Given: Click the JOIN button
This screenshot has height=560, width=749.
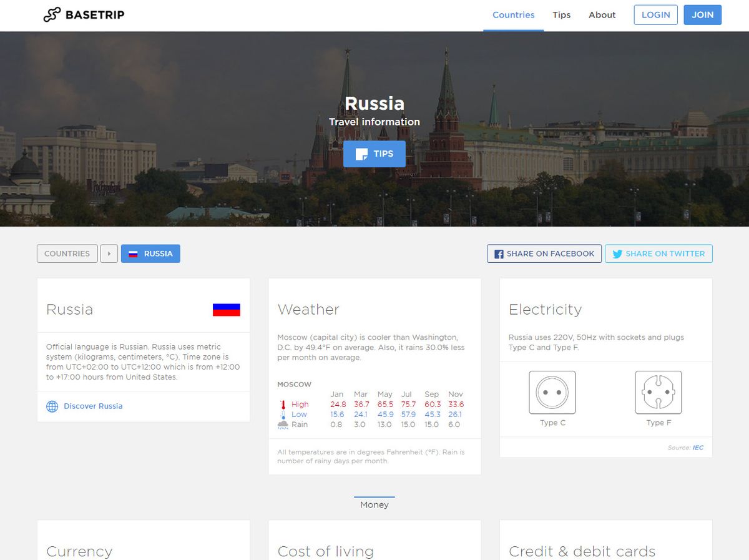Looking at the screenshot, I should pos(702,14).
